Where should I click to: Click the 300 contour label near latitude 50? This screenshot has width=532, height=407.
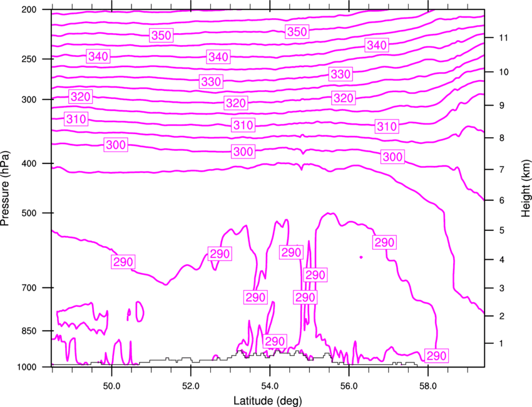click(x=116, y=145)
